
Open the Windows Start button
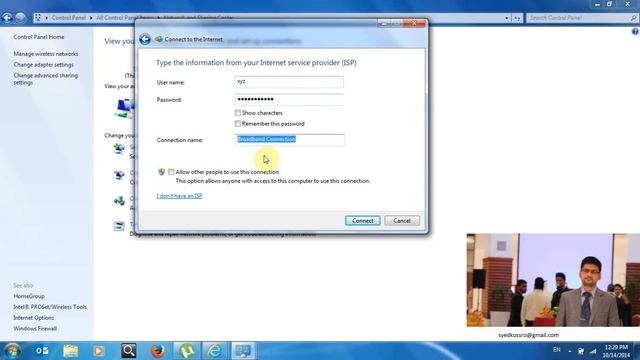[x=11, y=351]
